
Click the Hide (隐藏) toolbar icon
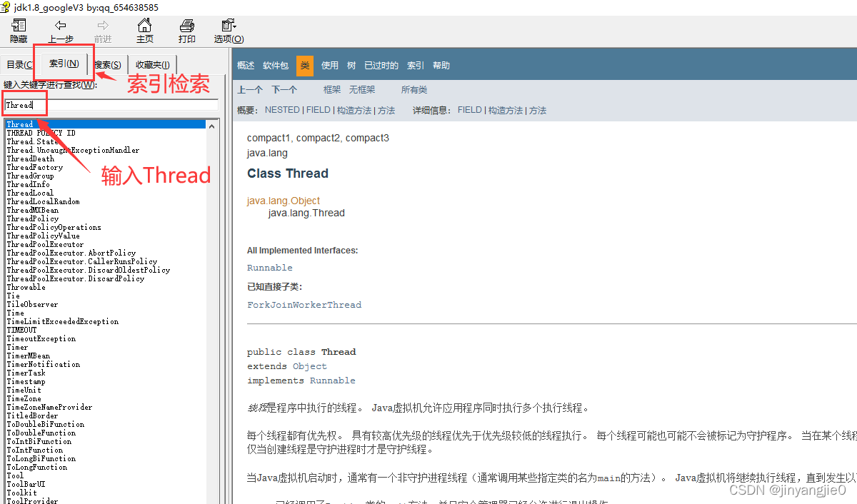click(x=19, y=26)
